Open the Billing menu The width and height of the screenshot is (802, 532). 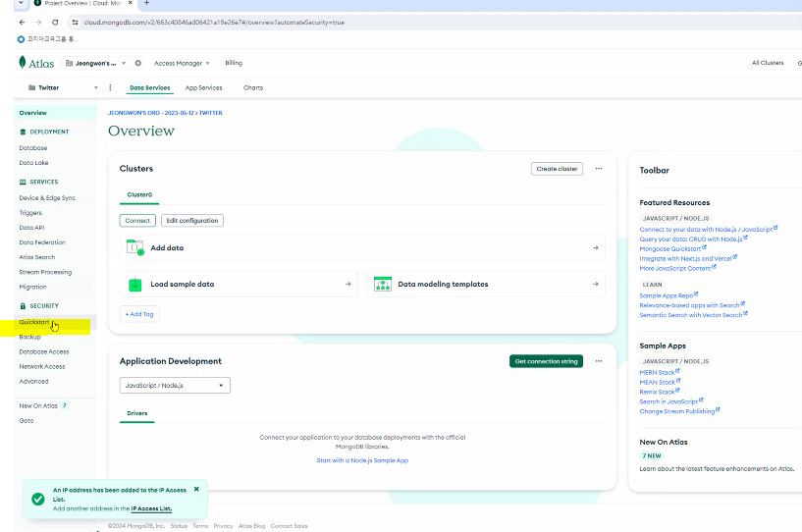[x=234, y=63]
